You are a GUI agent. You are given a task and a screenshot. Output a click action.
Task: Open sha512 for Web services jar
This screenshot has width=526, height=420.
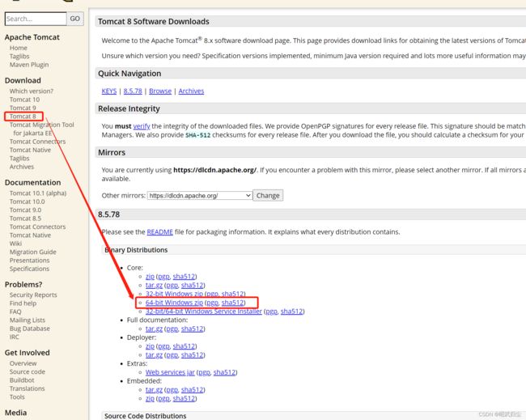[x=224, y=372]
